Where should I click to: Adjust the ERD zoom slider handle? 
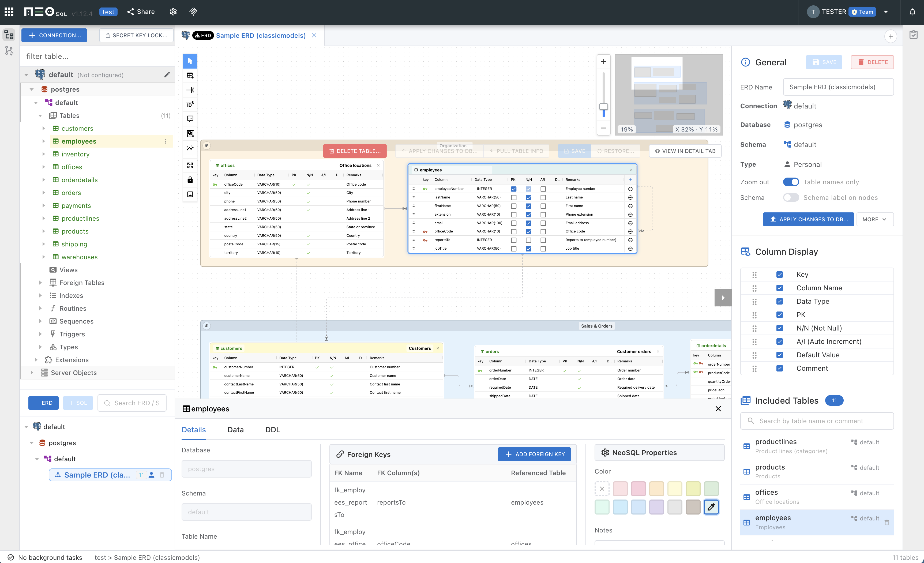(603, 107)
